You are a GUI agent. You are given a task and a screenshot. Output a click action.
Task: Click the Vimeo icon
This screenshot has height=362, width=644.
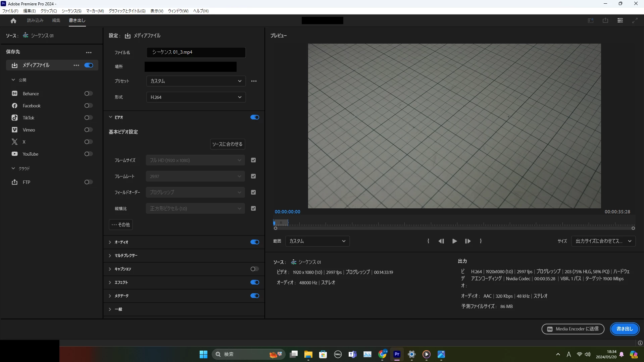pos(15,130)
